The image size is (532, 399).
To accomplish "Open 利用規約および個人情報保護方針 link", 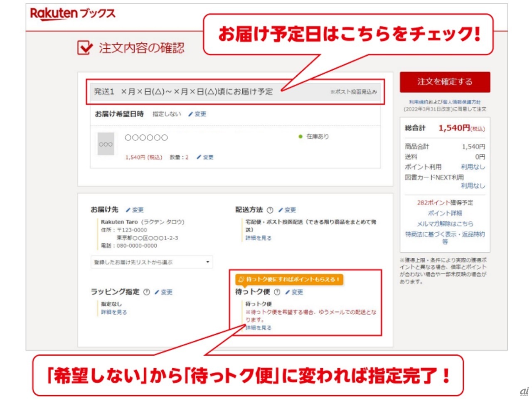I will pos(445,102).
